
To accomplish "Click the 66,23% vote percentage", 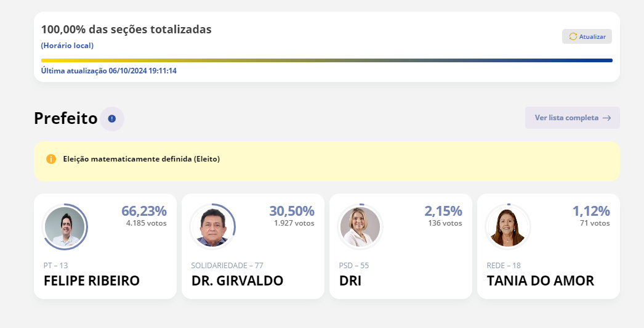I will (x=143, y=211).
